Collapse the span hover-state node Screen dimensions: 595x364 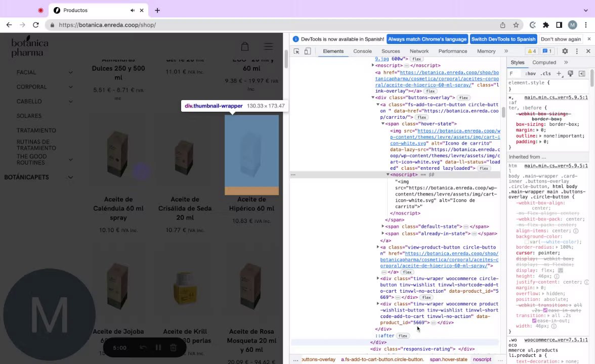383,124
